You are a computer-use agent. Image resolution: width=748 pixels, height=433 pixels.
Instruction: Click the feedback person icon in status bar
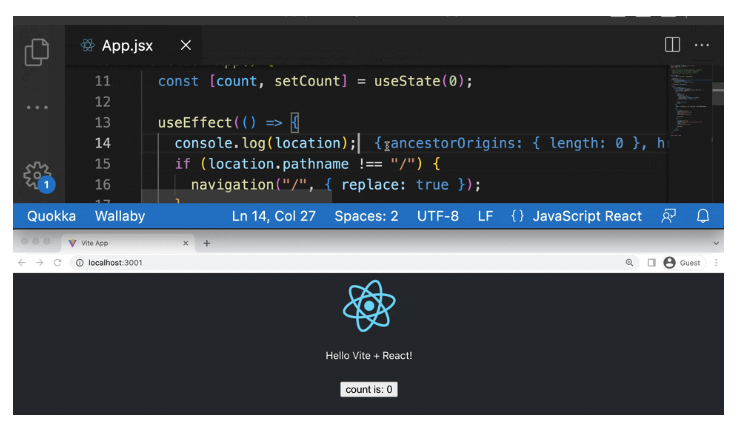pyautogui.click(x=668, y=216)
